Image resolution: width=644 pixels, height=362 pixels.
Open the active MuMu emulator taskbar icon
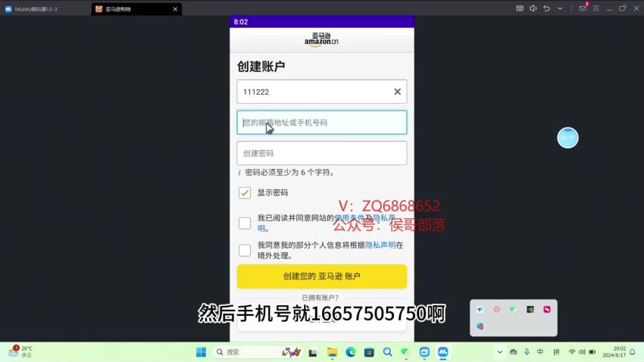442,352
